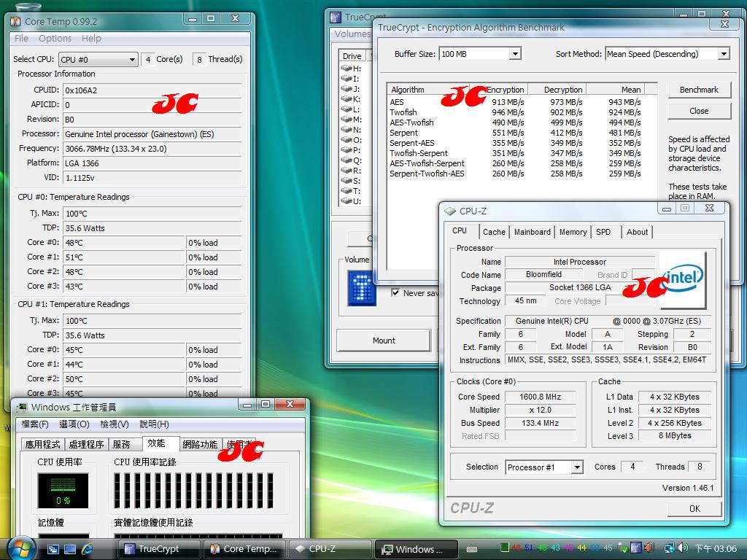The width and height of the screenshot is (747, 560).
Task: Switch to Mainboard tab in CPU-Z
Action: click(532, 232)
